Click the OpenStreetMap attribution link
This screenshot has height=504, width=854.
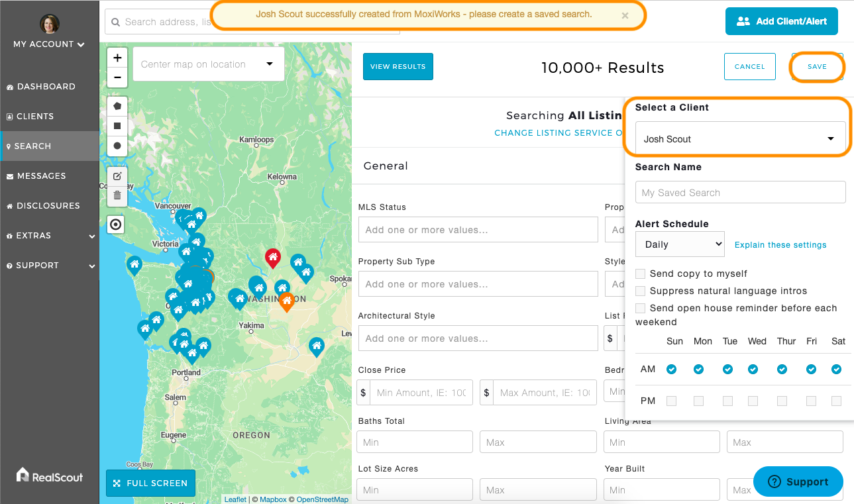coord(322,499)
